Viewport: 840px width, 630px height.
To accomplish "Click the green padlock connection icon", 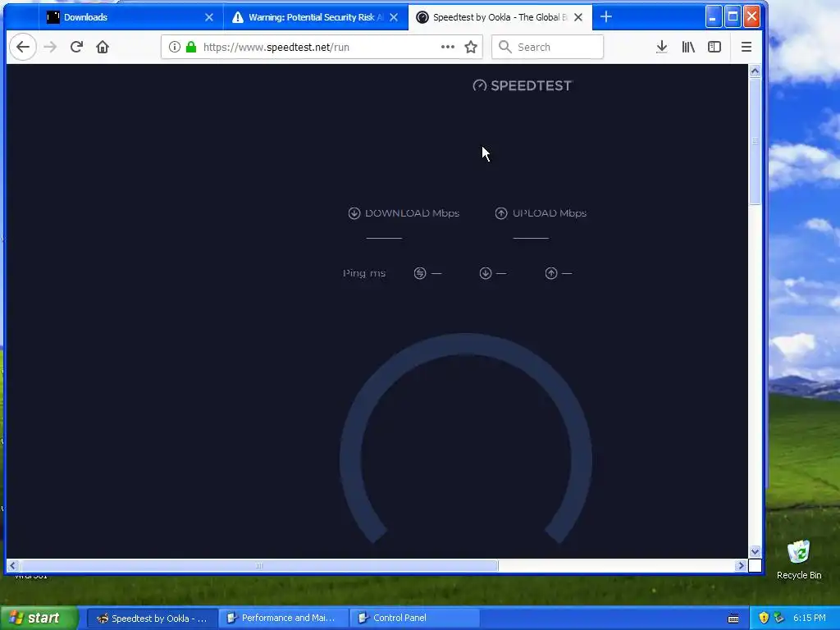I will (190, 47).
